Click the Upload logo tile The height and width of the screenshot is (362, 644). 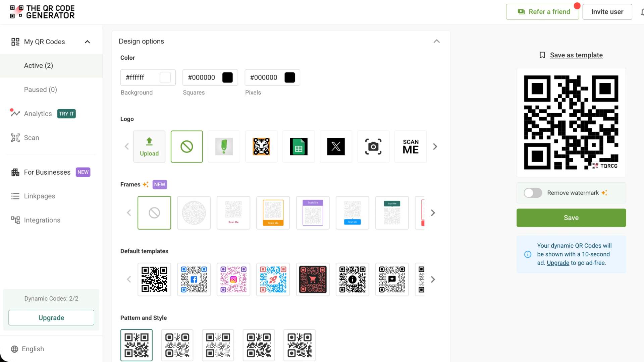pyautogui.click(x=149, y=146)
